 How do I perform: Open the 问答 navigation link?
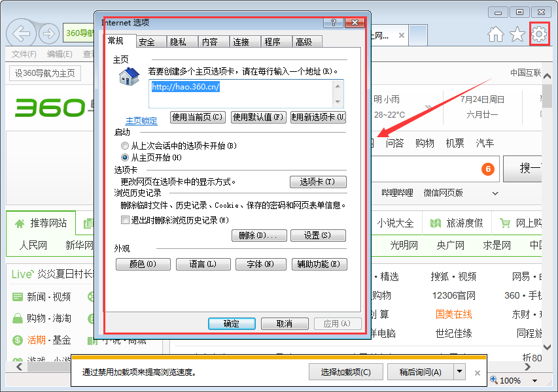point(395,143)
